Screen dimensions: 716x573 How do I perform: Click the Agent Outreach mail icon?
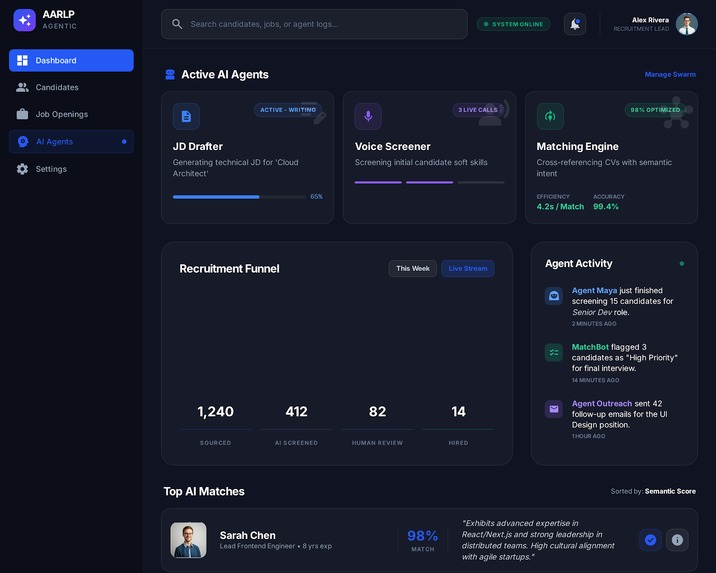tap(554, 409)
